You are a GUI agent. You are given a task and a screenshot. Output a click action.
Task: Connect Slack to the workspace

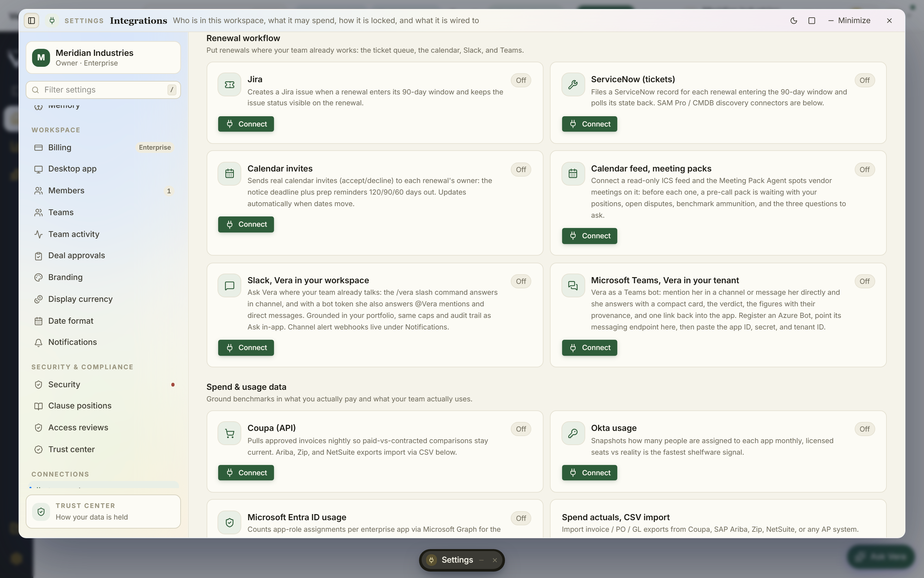coord(246,348)
